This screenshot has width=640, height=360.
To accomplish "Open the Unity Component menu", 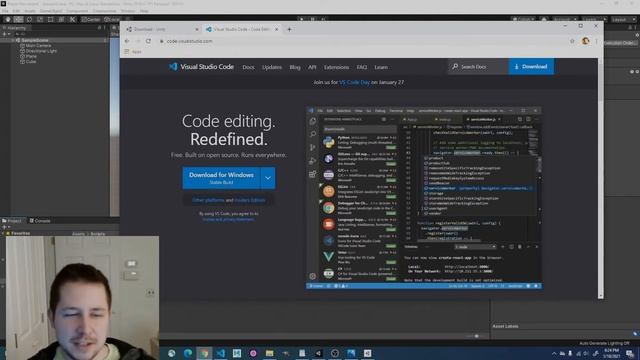I will 77,11.
